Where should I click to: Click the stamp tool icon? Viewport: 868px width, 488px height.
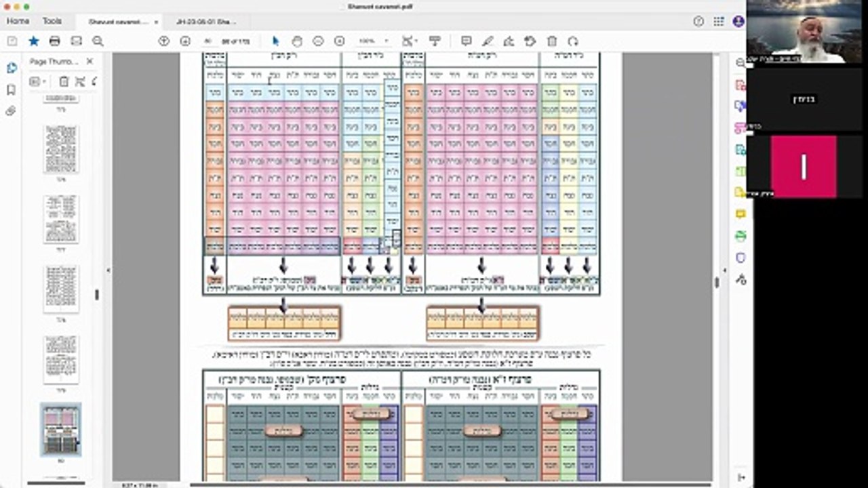point(530,41)
